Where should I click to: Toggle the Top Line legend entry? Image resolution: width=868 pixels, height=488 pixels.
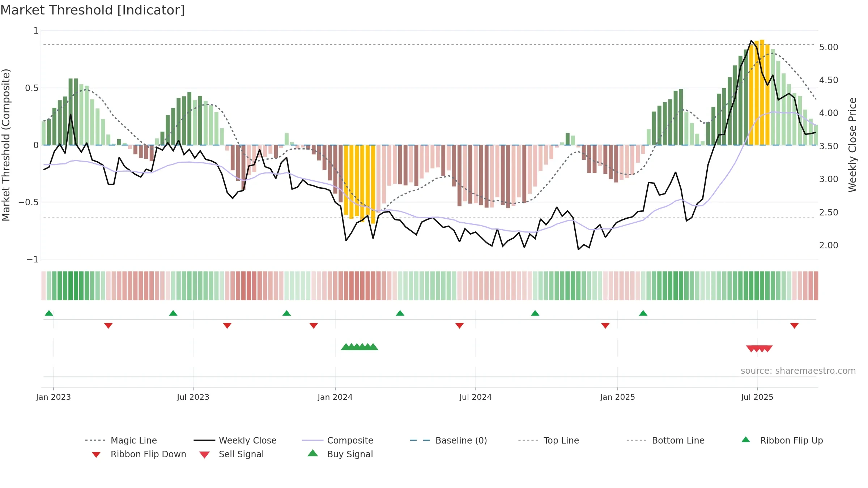tap(548, 440)
